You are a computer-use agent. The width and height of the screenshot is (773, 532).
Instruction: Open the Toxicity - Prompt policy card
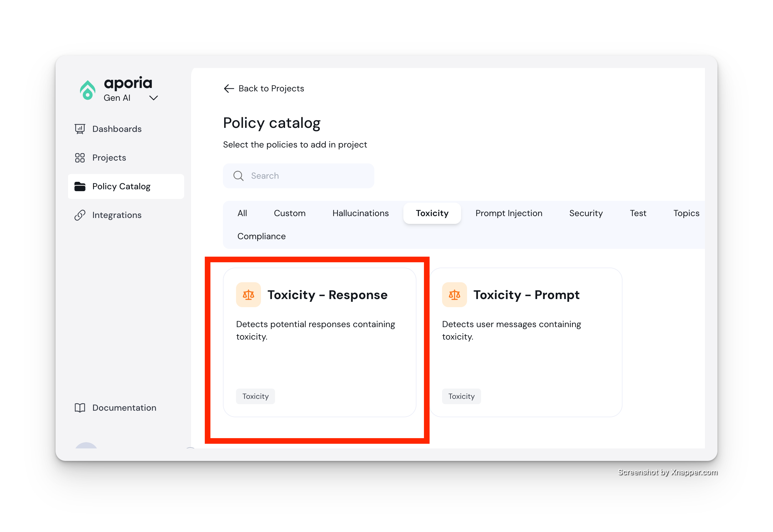point(526,342)
